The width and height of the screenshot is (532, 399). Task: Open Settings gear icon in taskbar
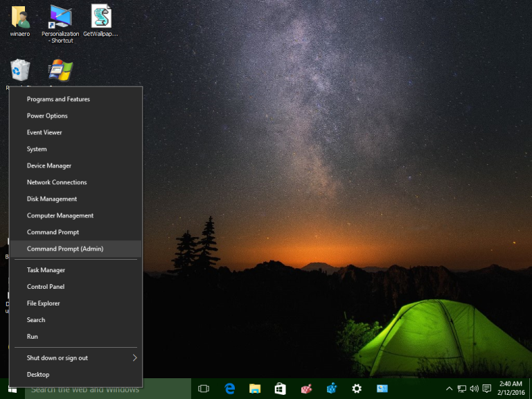coord(357,389)
